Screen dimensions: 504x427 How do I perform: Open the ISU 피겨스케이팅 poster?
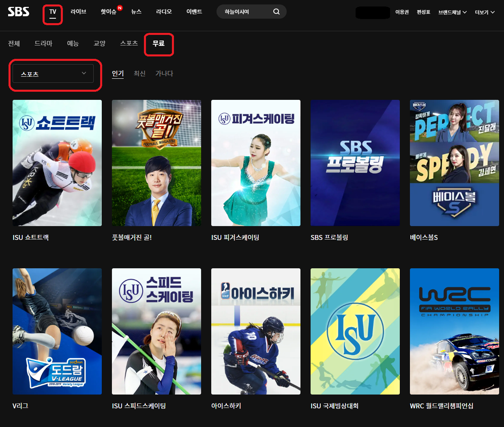(256, 163)
